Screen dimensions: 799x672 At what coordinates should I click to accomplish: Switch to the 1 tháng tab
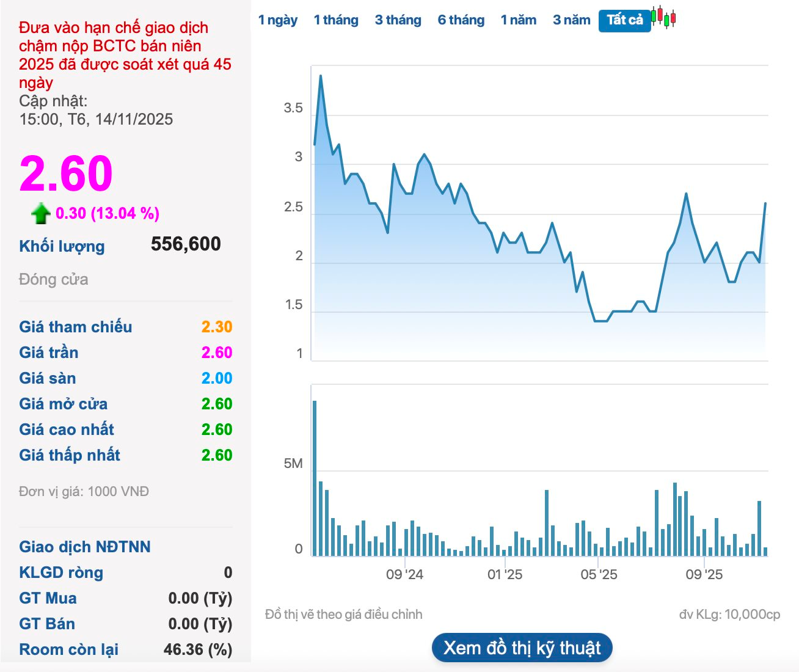coord(336,20)
